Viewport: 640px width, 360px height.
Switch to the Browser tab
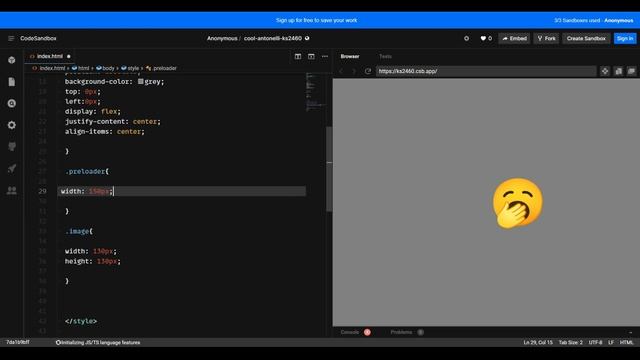[350, 56]
